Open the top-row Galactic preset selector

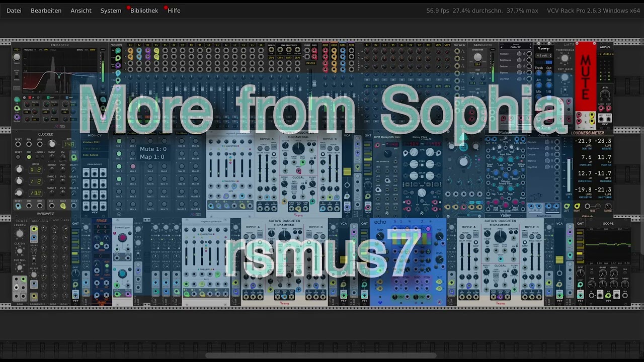click(516, 47)
